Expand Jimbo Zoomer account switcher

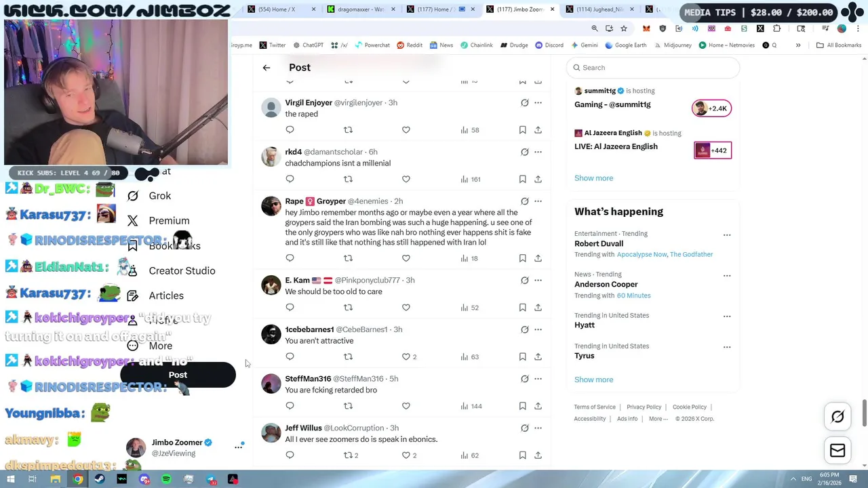pos(238,447)
